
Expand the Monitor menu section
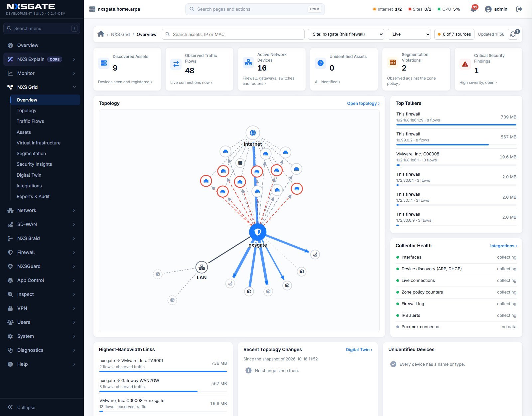[42, 73]
